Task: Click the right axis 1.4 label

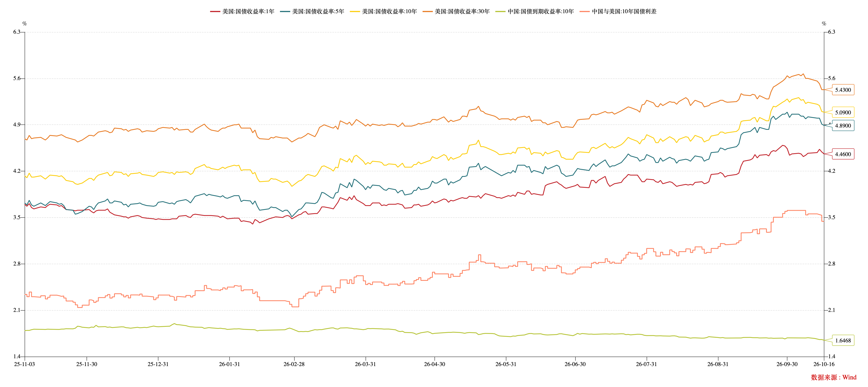Action: coord(832,357)
